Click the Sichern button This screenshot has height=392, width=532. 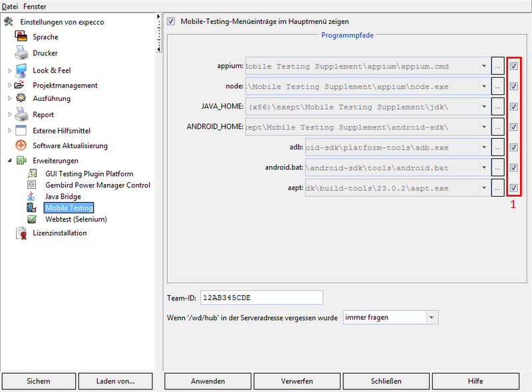[38, 381]
